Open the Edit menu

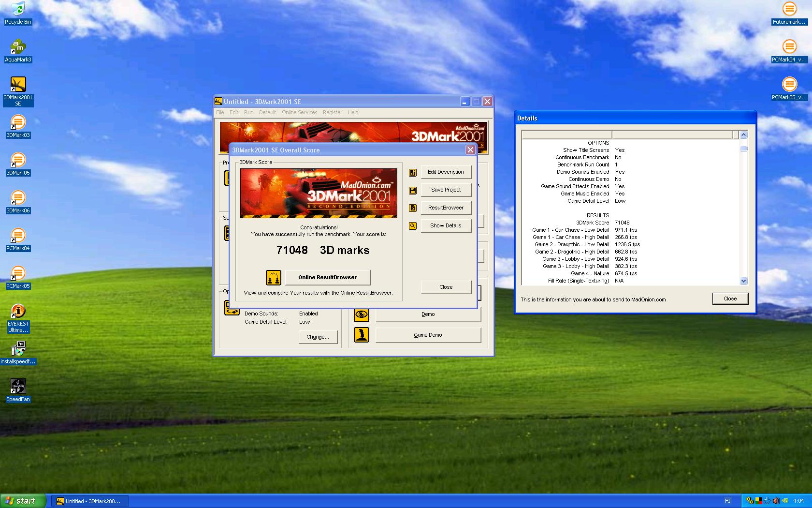234,112
